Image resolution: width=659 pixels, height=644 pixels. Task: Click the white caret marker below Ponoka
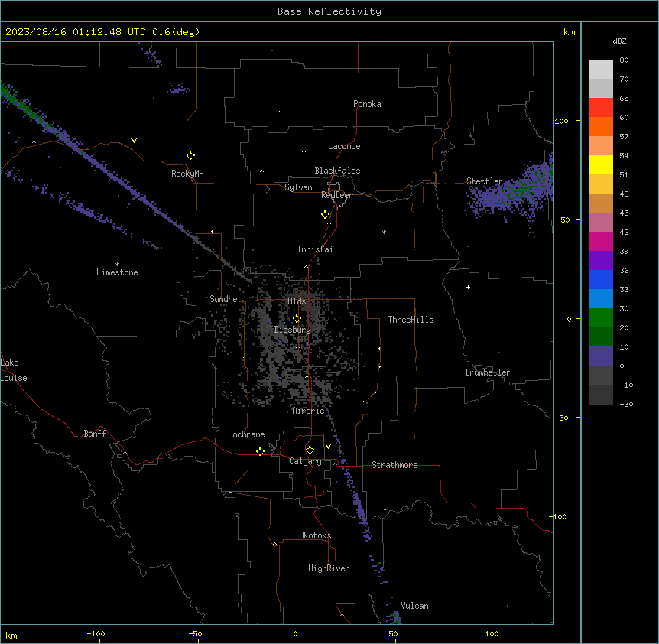point(279,112)
